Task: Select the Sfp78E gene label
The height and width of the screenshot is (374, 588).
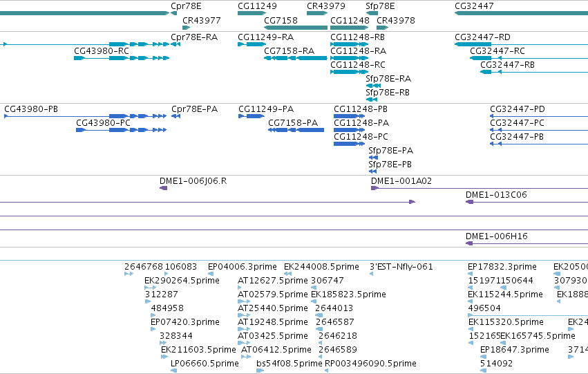Action: (380, 6)
